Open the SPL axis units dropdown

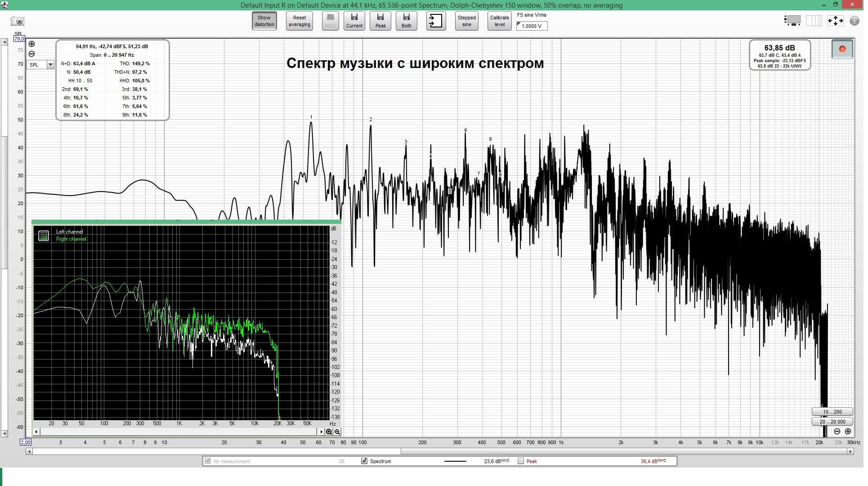[50, 65]
